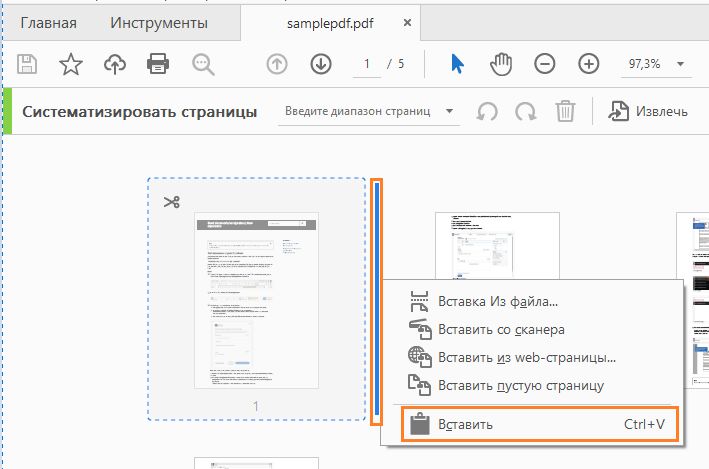Click the page number label 1 under thumbnail

tap(256, 406)
